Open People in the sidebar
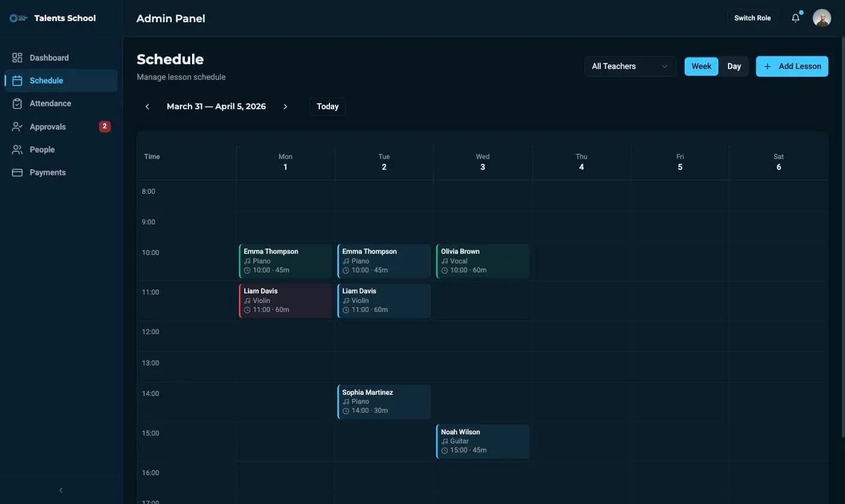 click(61, 149)
